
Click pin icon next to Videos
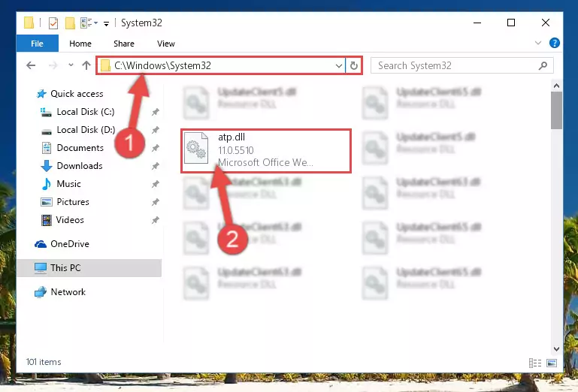(x=155, y=220)
